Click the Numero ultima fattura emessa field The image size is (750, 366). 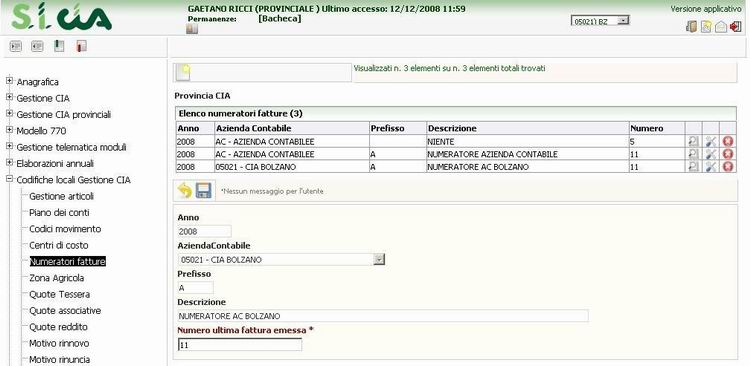pos(240,344)
